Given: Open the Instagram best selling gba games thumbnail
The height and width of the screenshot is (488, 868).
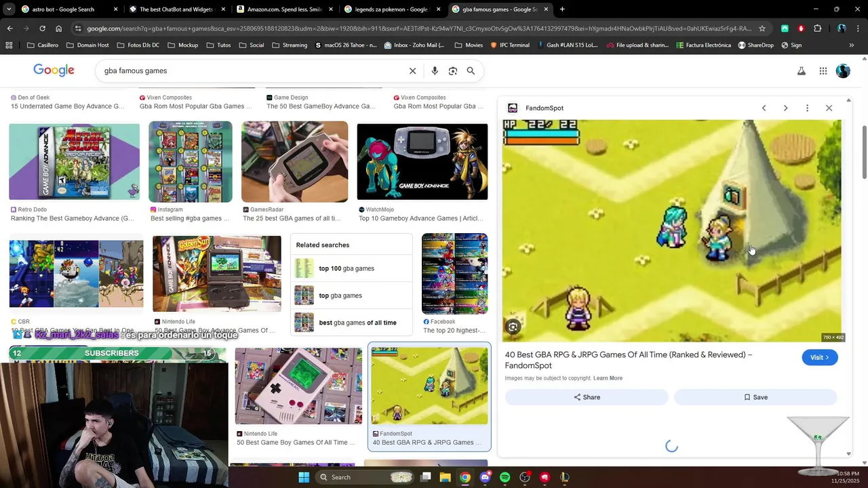Looking at the screenshot, I should click(191, 161).
